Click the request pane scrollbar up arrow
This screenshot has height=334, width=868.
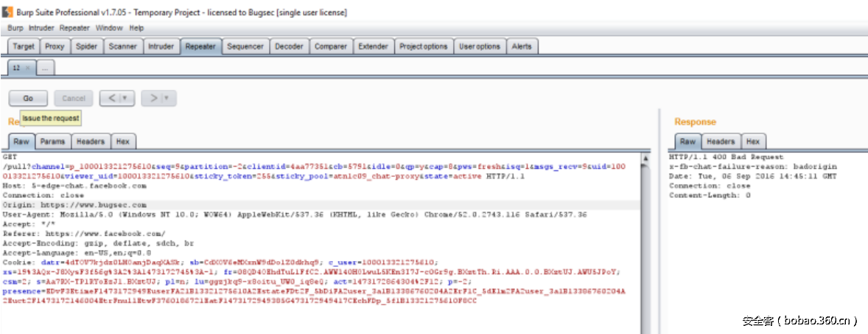[645, 158]
